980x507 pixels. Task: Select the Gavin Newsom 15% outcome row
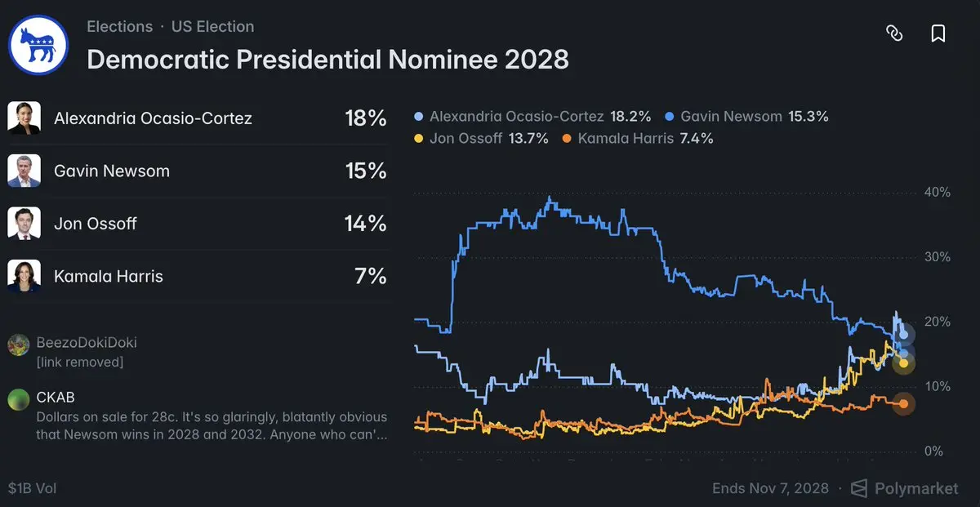[197, 171]
